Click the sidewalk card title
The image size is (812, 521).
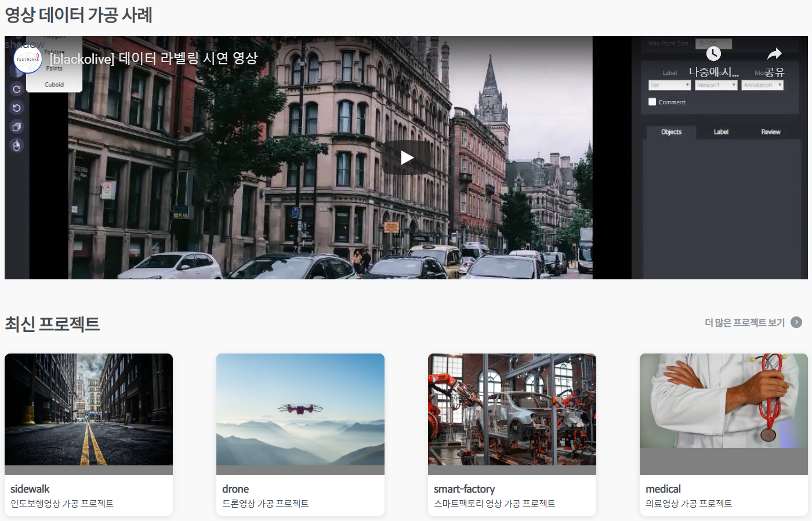[x=30, y=489]
